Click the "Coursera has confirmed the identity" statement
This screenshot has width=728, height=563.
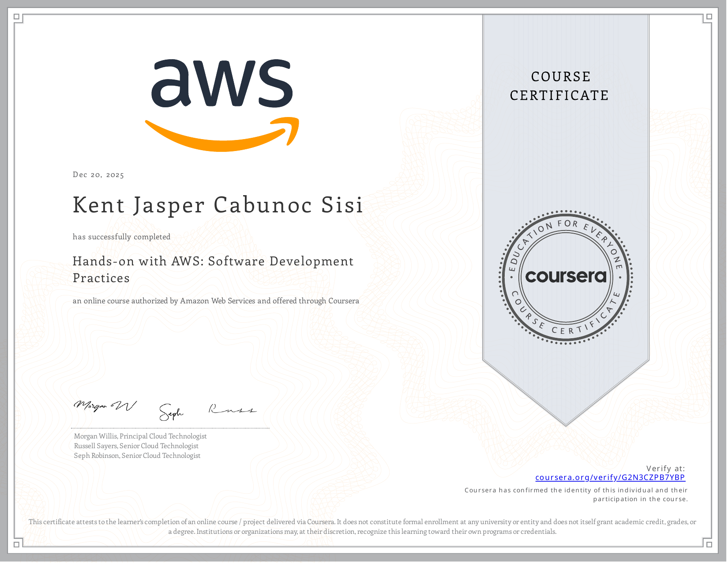[x=576, y=495]
